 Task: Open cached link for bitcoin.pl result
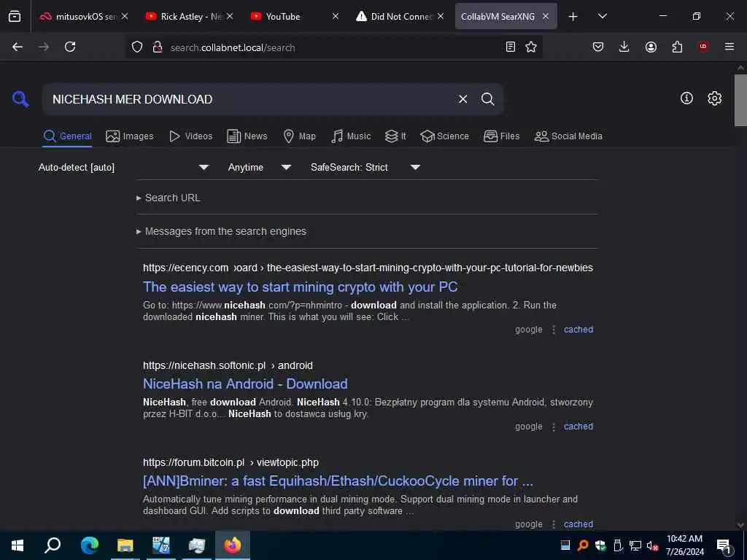(x=578, y=524)
